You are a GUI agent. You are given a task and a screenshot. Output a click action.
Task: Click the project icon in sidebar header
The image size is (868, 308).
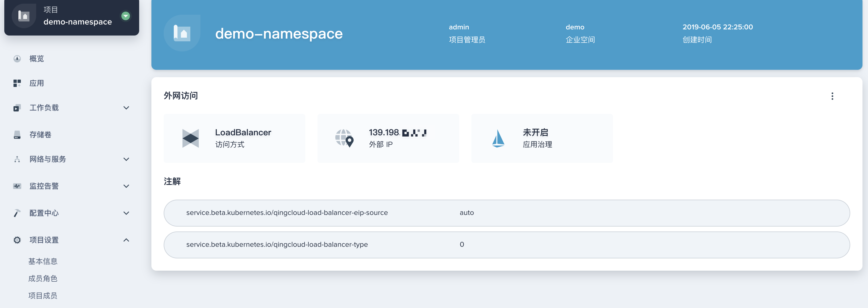(x=24, y=16)
